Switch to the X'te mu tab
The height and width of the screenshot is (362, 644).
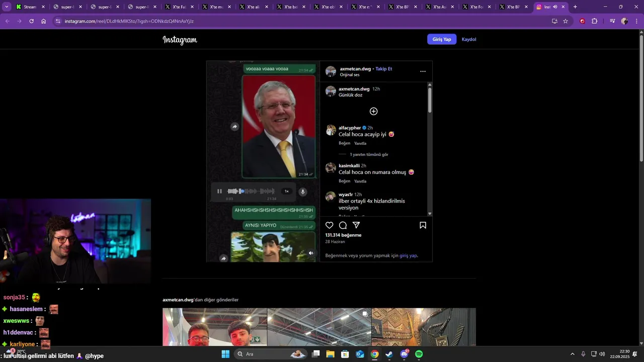217,7
